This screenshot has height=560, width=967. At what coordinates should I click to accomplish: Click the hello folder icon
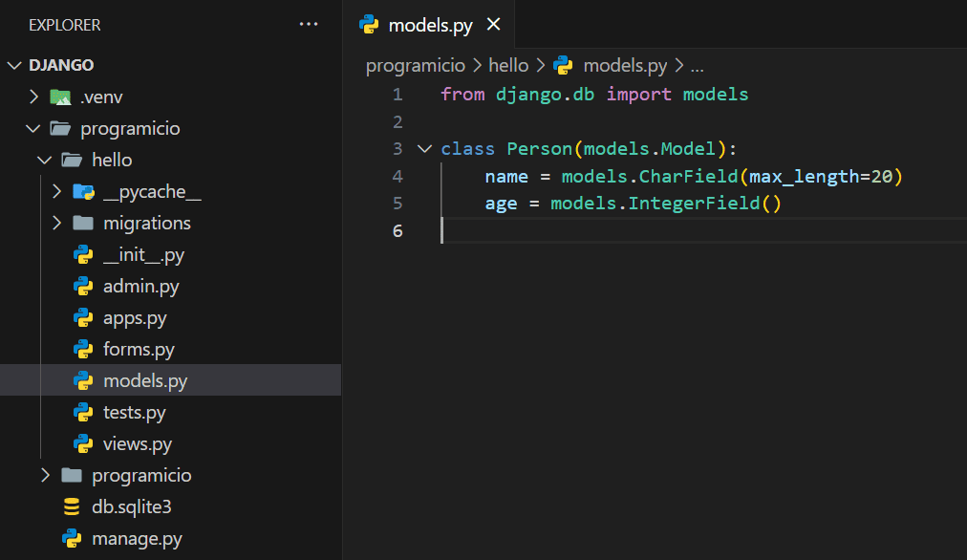72,161
